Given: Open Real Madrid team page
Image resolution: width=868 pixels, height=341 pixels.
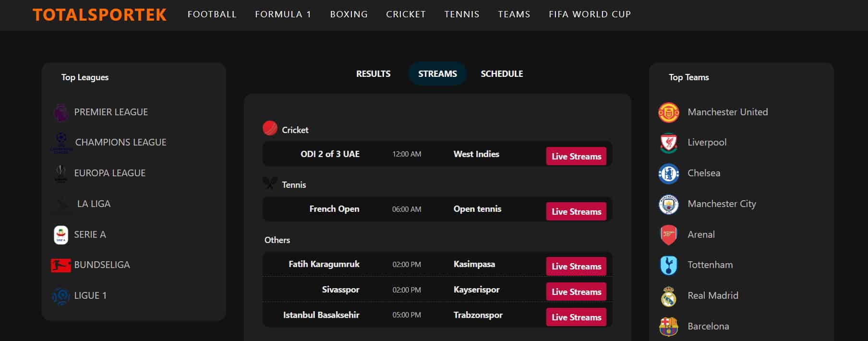Looking at the screenshot, I should 713,296.
